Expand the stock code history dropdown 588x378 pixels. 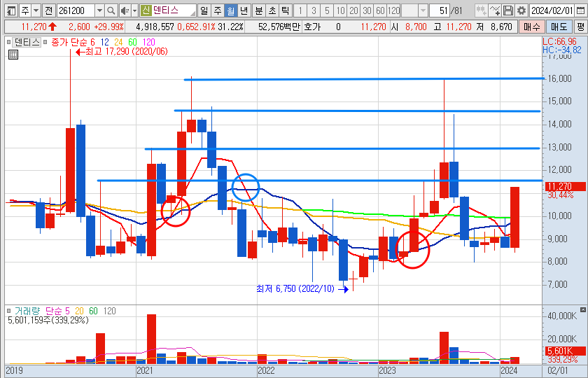tap(99, 10)
